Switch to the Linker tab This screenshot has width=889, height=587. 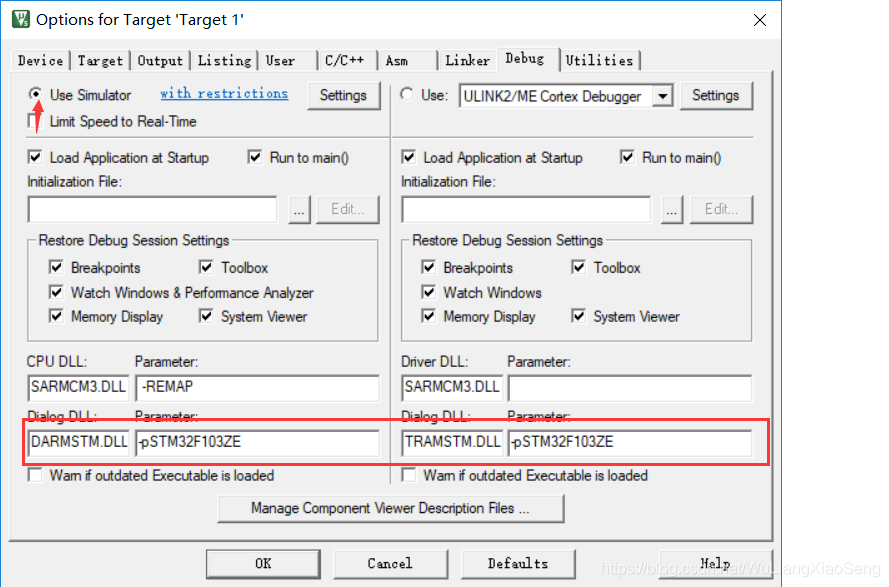point(467,60)
